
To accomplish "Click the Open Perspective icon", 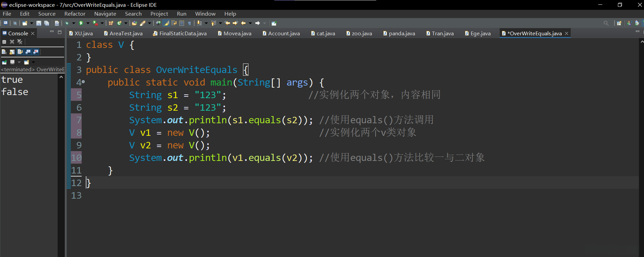I will [x=619, y=23].
